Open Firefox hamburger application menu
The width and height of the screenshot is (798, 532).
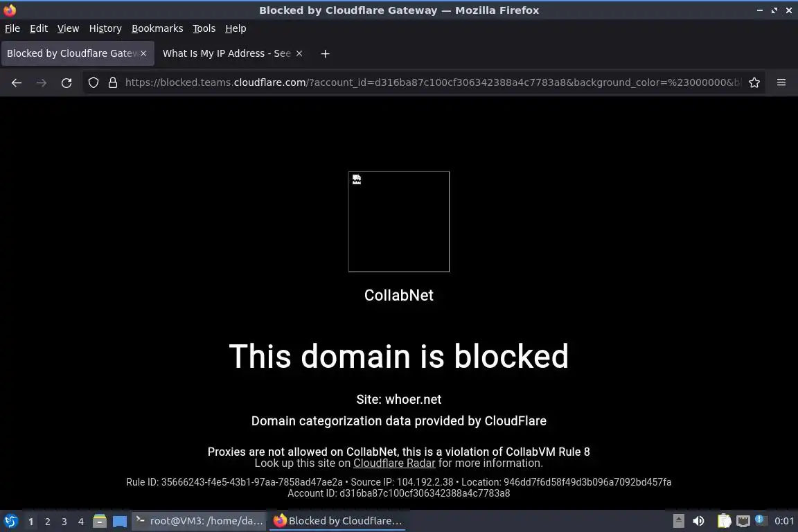click(781, 82)
